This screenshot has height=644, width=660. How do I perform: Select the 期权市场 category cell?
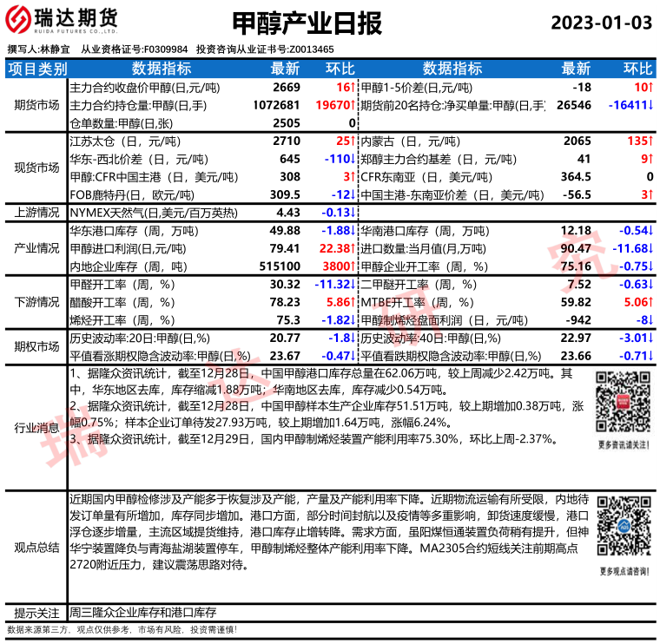tap(36, 346)
